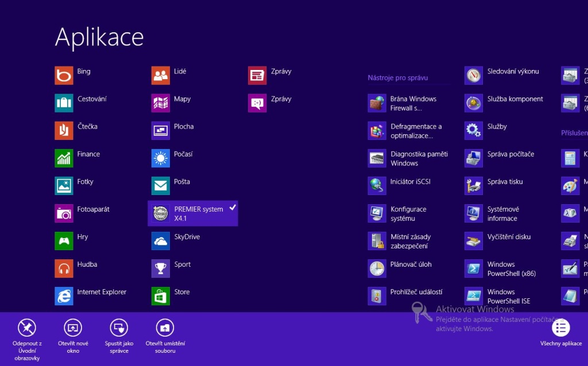
Task: Open the Fotoaparát camera app icon
Action: pos(64,213)
